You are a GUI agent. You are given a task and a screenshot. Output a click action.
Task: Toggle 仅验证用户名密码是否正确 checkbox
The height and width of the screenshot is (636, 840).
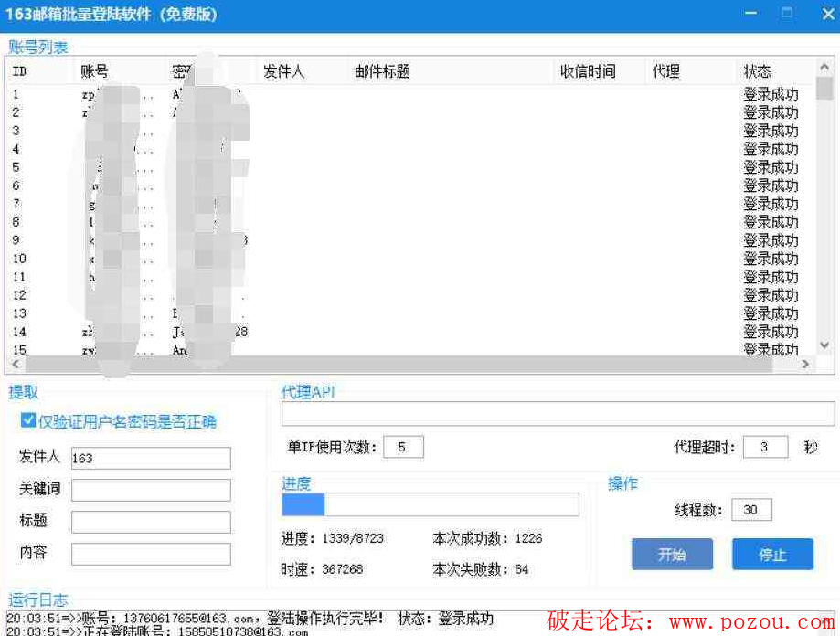pos(27,420)
